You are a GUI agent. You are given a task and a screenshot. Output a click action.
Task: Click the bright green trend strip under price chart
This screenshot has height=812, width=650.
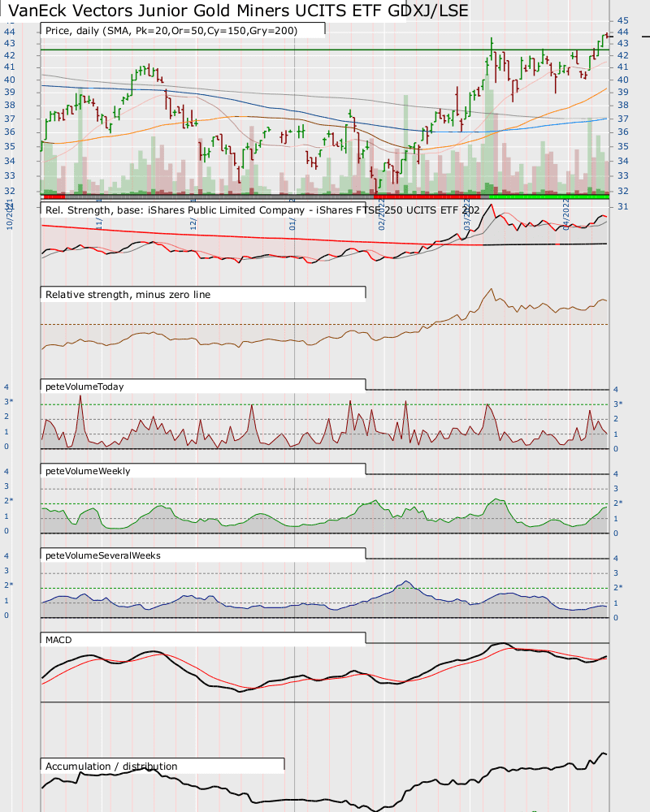549,197
